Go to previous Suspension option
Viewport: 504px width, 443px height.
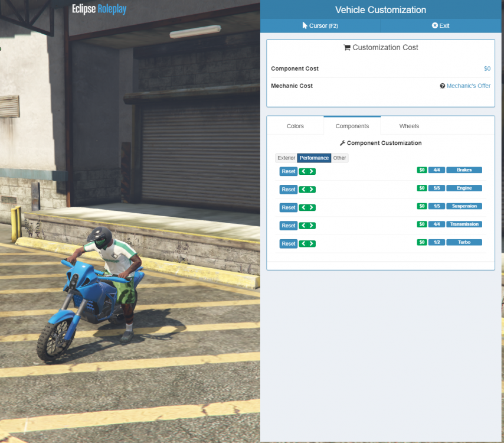coord(303,207)
